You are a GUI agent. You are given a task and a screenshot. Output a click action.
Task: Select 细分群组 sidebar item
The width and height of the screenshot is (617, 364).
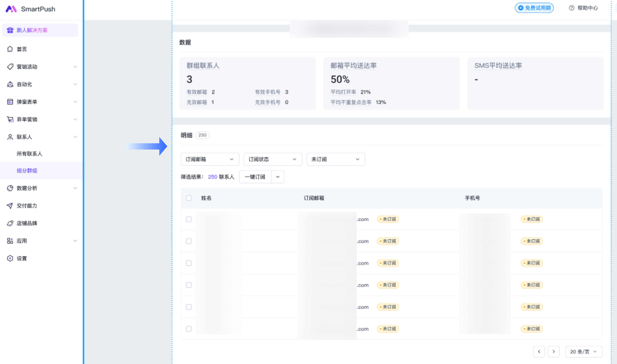pyautogui.click(x=27, y=171)
